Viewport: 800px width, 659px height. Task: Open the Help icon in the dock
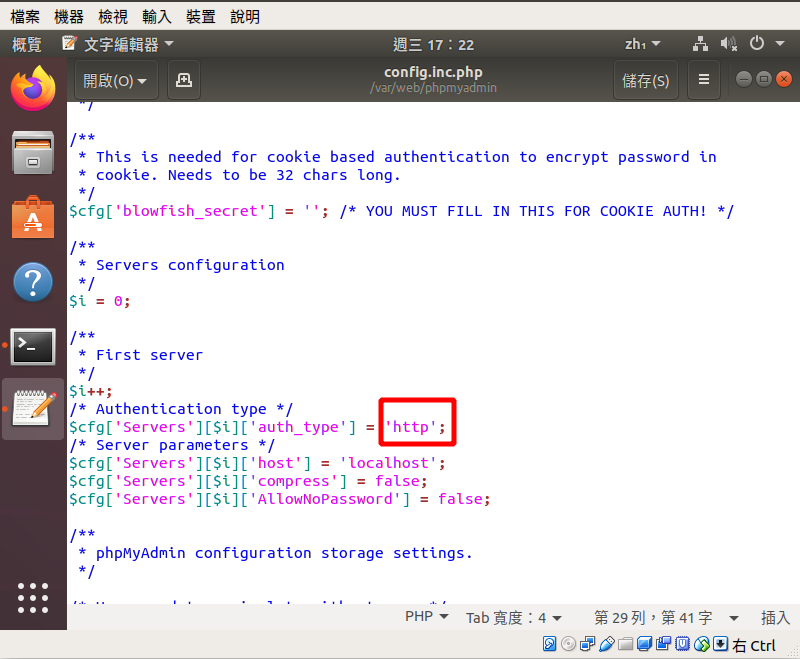33,282
